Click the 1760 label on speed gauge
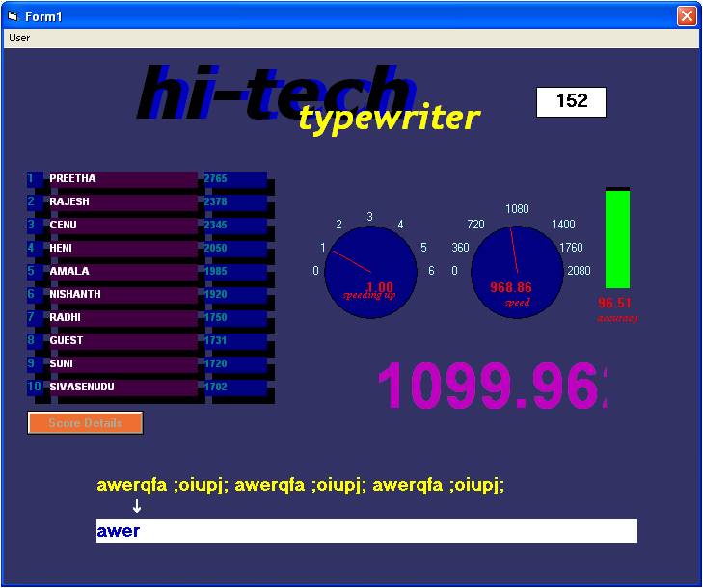 click(571, 248)
